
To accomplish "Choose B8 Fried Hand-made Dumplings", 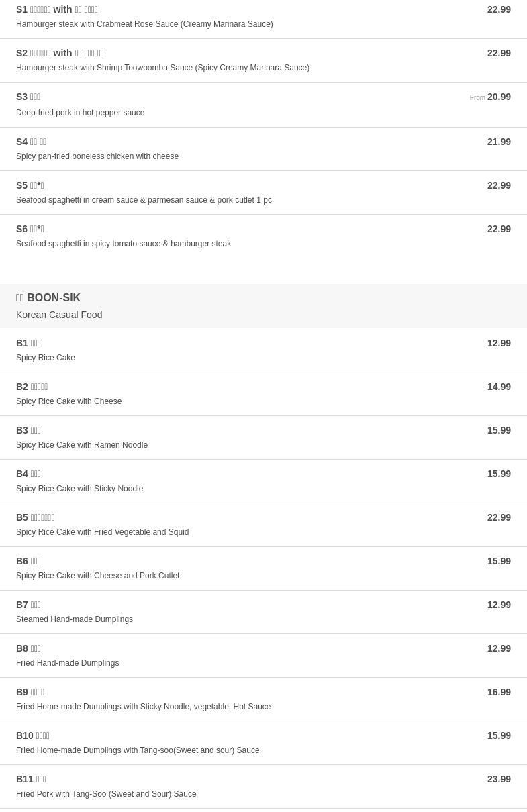I will click(x=263, y=656).
